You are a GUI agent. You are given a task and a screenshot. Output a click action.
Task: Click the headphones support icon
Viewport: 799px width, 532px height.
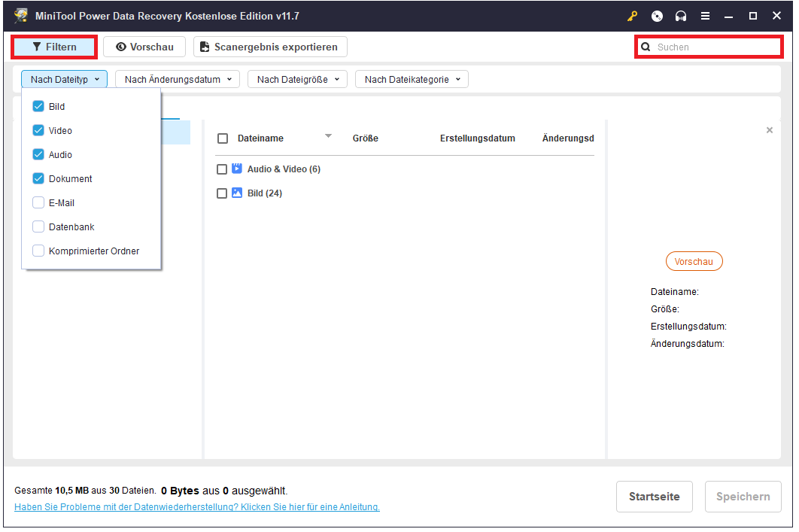pyautogui.click(x=681, y=17)
